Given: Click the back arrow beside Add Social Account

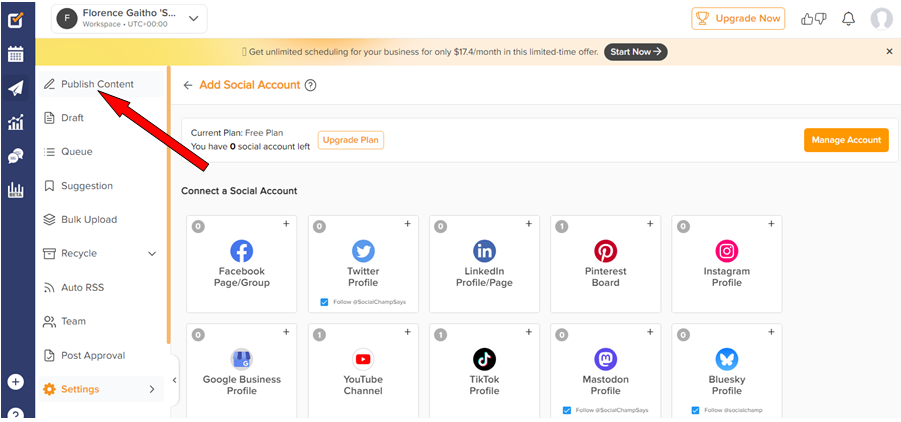Looking at the screenshot, I should point(188,86).
